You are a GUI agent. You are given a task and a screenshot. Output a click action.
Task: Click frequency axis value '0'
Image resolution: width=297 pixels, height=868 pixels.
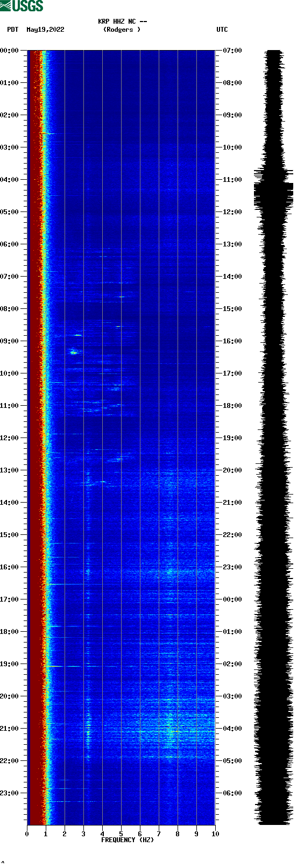pyautogui.click(x=27, y=834)
